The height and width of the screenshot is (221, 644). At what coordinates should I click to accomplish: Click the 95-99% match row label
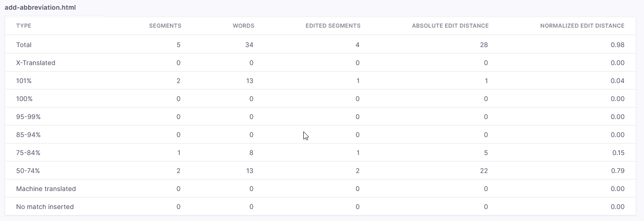point(28,117)
